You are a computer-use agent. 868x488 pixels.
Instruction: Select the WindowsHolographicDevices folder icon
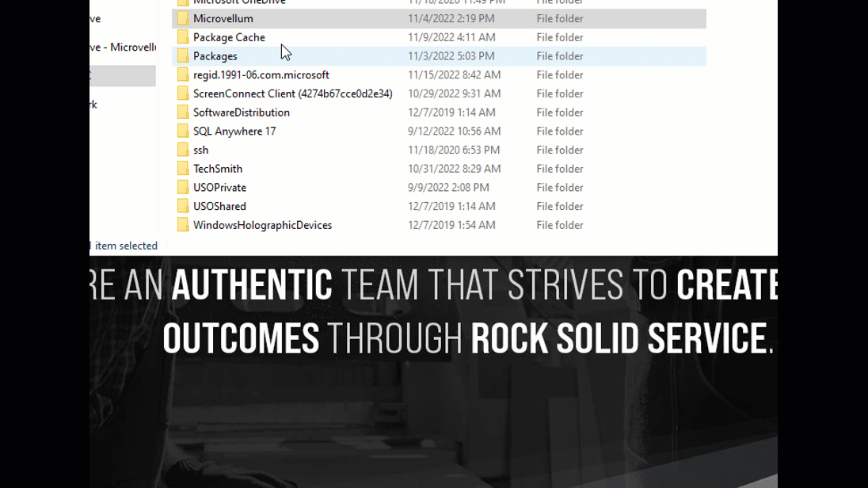pos(183,225)
